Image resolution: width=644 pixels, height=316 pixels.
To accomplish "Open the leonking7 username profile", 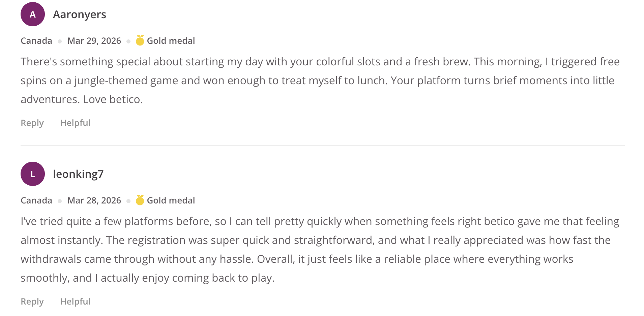I will 78,174.
